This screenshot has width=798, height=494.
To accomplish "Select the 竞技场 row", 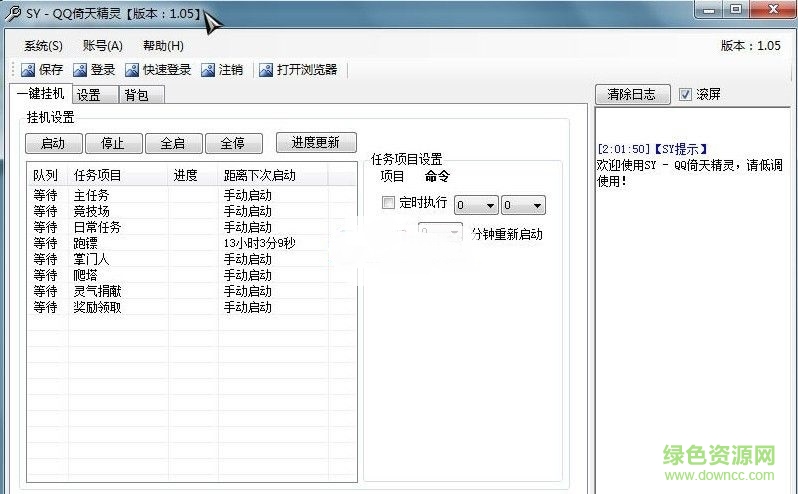I will pyautogui.click(x=191, y=211).
